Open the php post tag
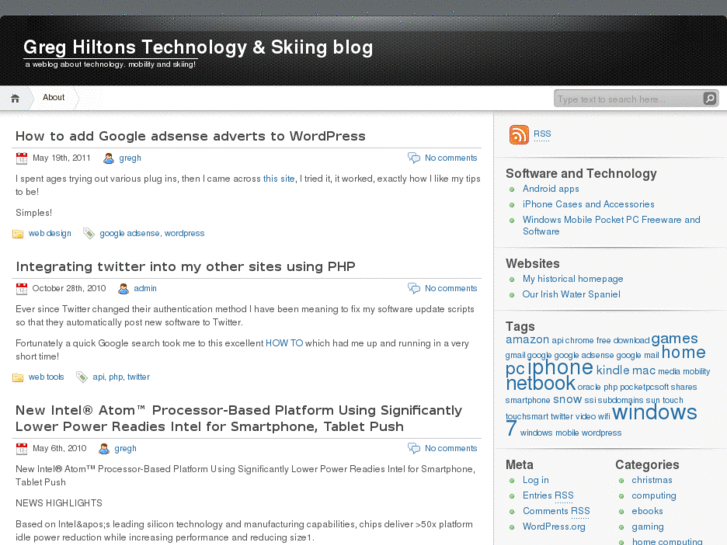 point(116,377)
